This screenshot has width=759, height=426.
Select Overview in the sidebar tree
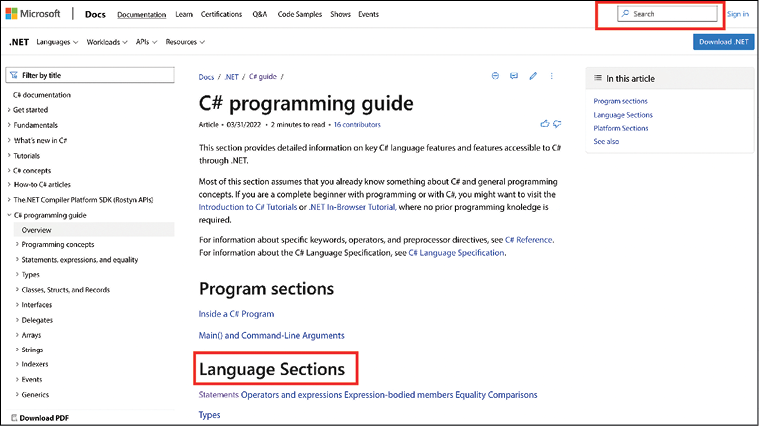tap(94, 230)
